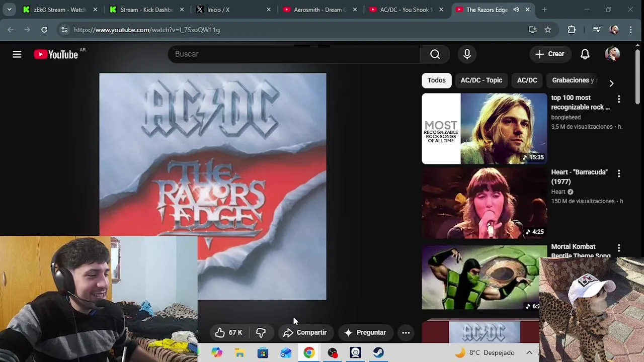Viewport: 644px width, 362px height.
Task: Close the Inicio / X tab
Action: pos(268,10)
